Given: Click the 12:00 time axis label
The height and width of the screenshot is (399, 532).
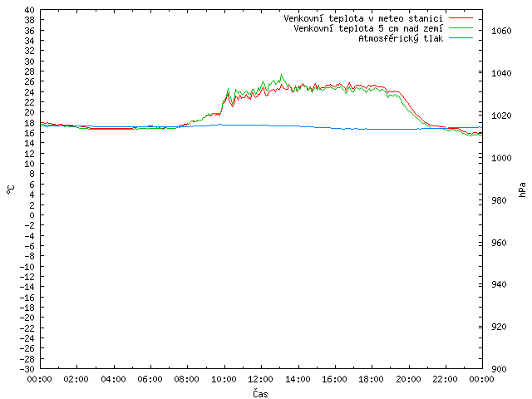Looking at the screenshot, I should coord(261,379).
